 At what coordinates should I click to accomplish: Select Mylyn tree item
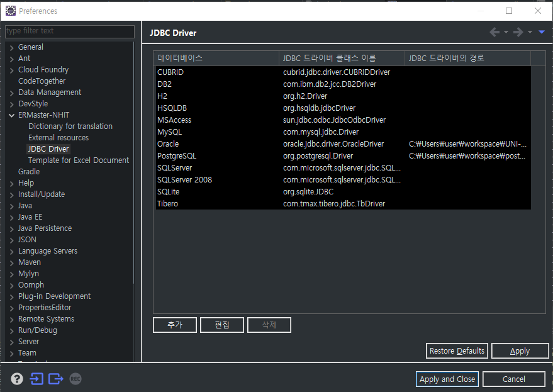click(28, 274)
